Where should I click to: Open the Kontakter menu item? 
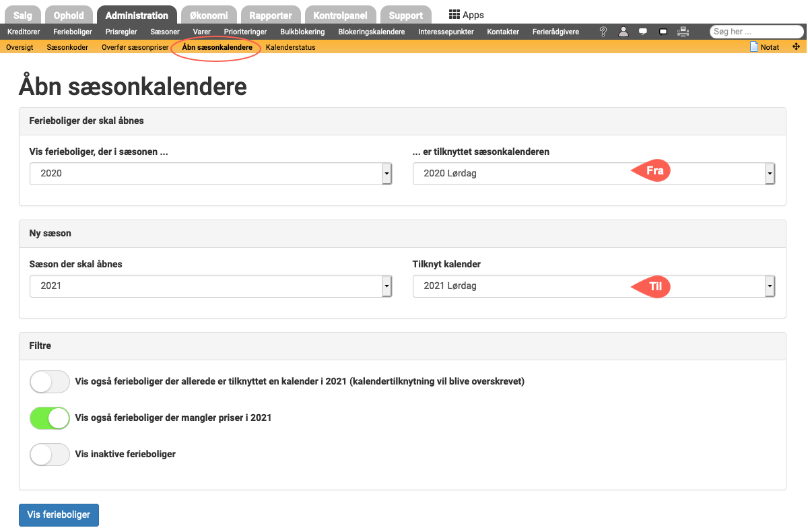pos(503,32)
